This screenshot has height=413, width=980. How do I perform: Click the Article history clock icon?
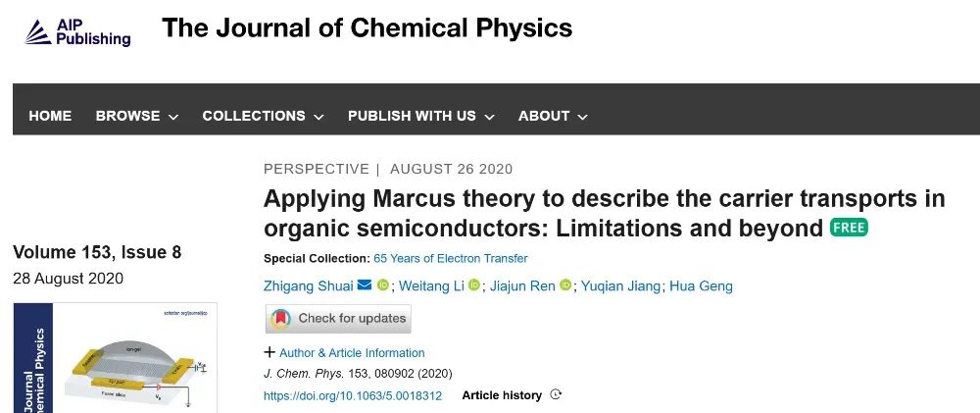[x=556, y=394]
